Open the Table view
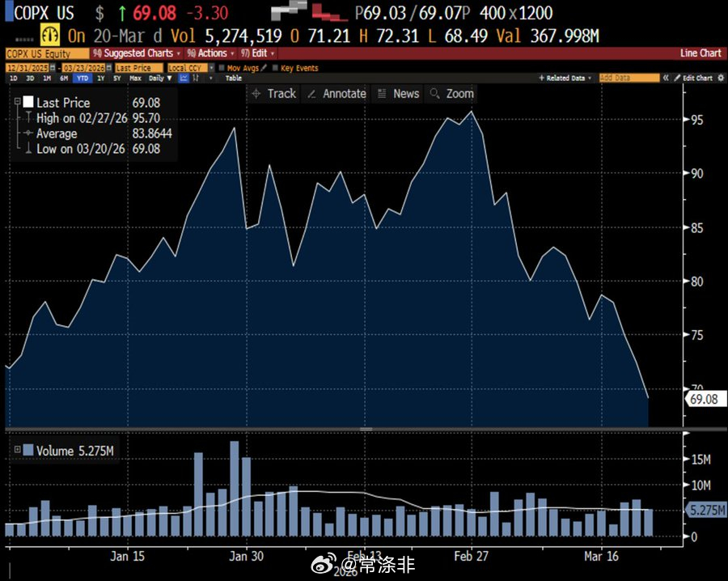Image resolution: width=728 pixels, height=581 pixels. coord(234,78)
